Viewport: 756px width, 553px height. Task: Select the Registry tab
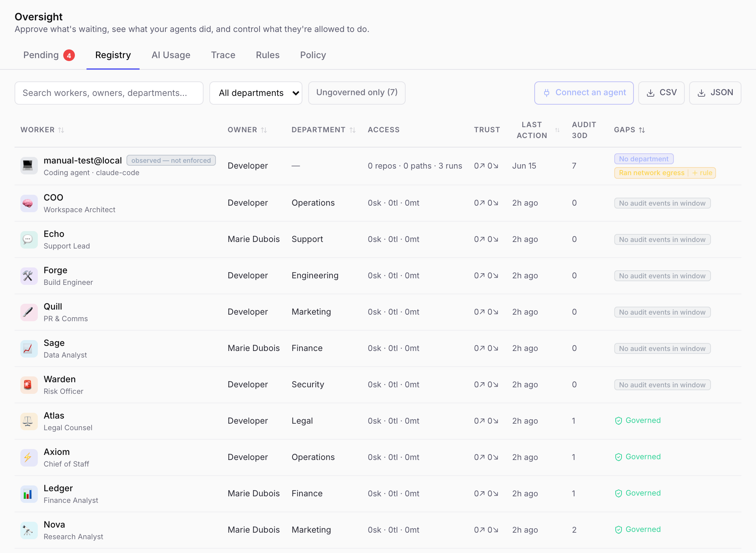113,55
